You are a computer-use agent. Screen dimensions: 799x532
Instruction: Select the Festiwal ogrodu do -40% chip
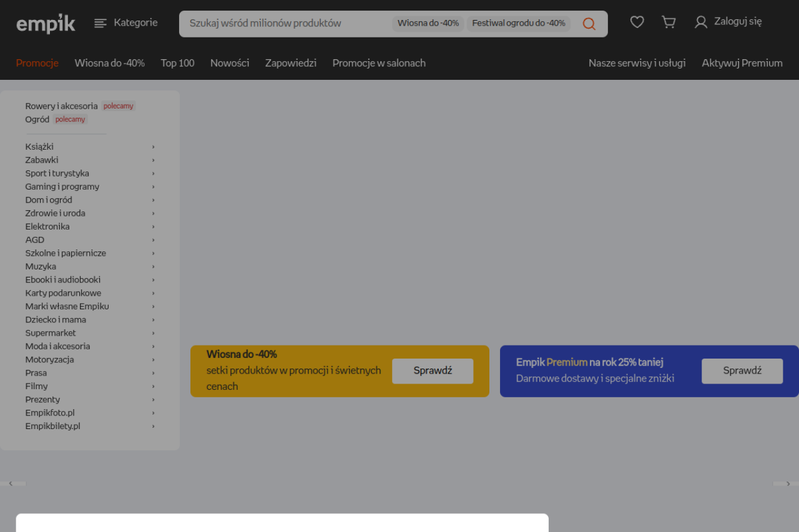pos(518,24)
